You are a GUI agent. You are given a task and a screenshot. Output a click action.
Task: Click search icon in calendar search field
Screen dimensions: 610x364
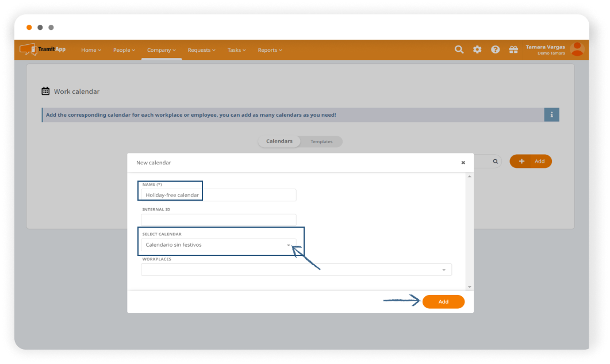[x=495, y=162]
